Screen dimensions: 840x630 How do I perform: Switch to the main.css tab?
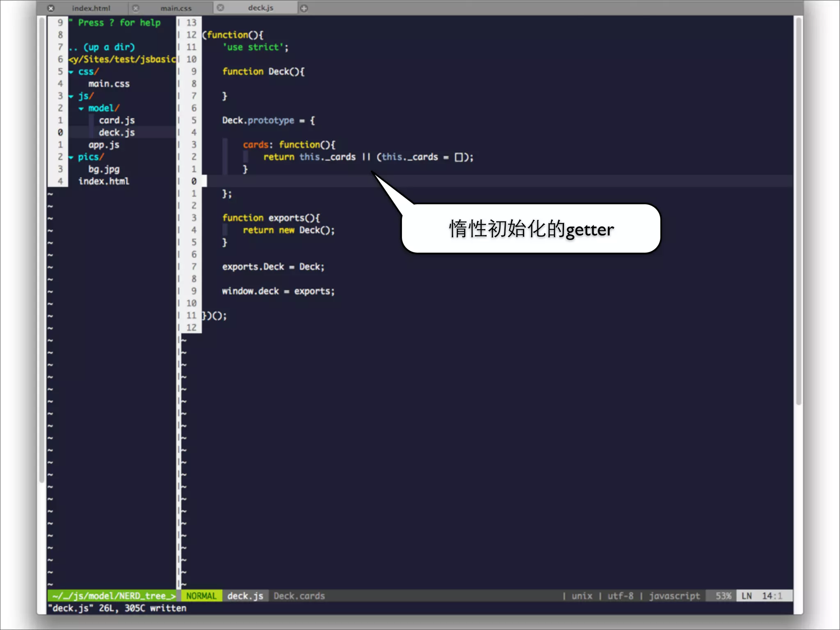(176, 8)
